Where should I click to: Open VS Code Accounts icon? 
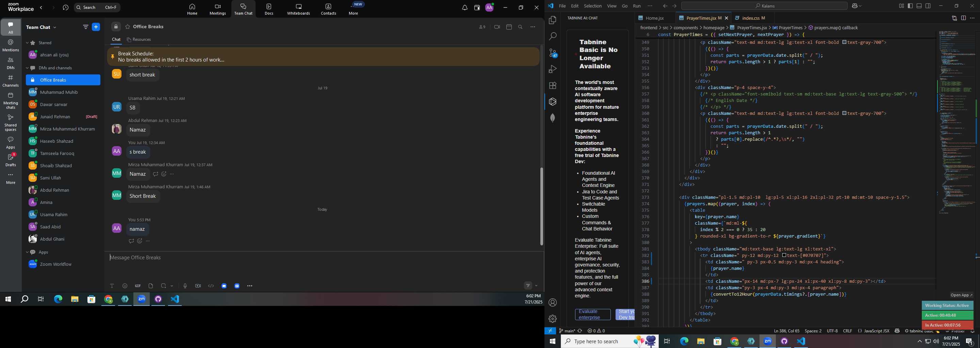point(552,302)
